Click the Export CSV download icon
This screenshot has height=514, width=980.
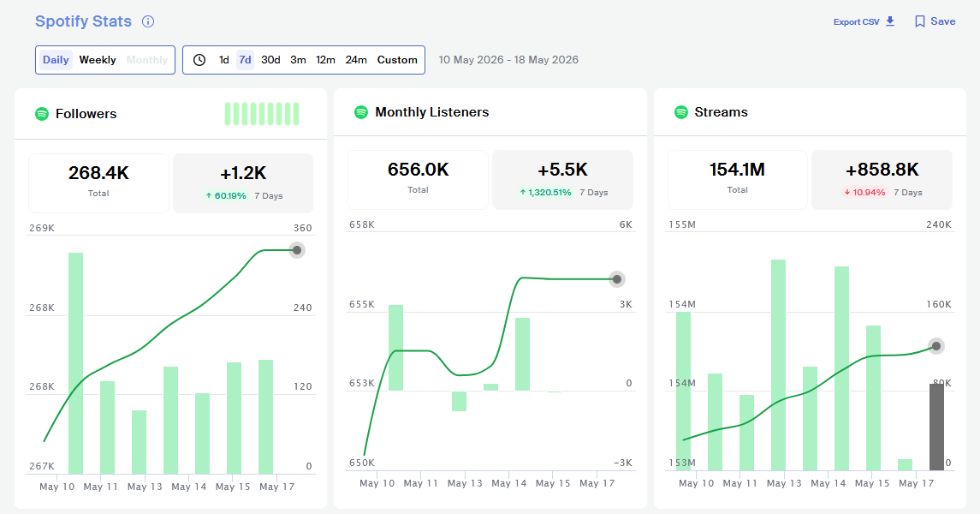coord(890,21)
